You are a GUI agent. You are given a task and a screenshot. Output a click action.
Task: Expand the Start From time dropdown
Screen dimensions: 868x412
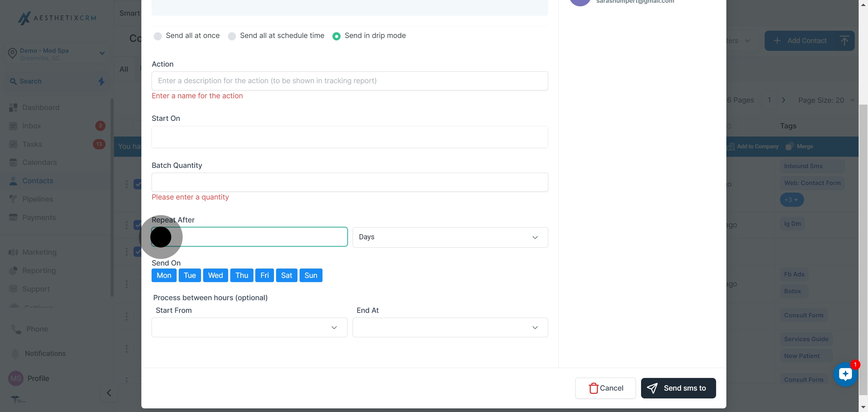(x=249, y=327)
